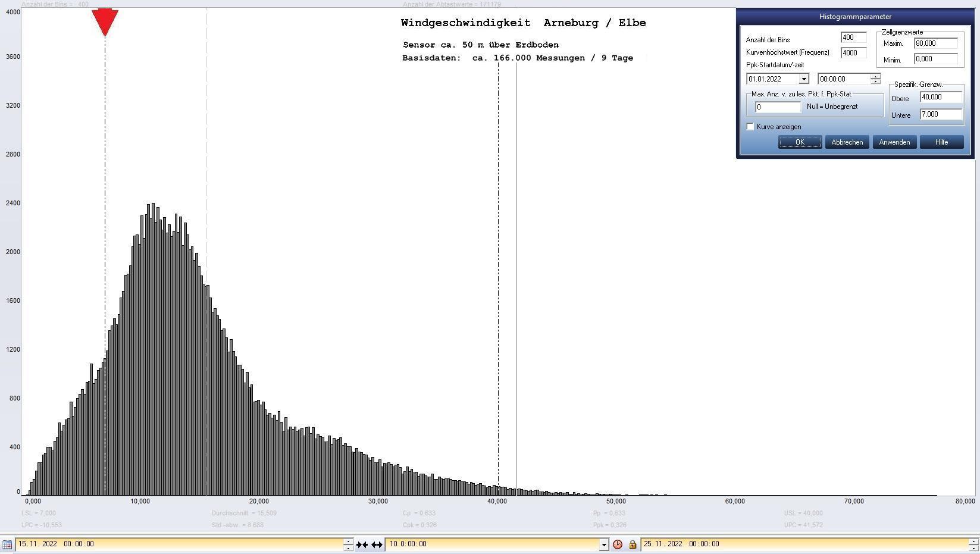Click the calendar icon in the bottom bar
The width and height of the screenshot is (980, 554).
click(7, 544)
